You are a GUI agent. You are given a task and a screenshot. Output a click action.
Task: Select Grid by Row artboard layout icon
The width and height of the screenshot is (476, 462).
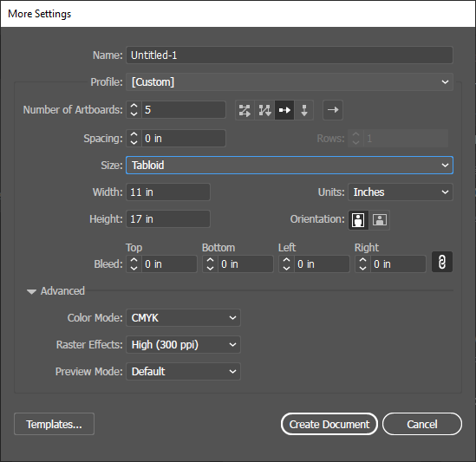point(245,110)
